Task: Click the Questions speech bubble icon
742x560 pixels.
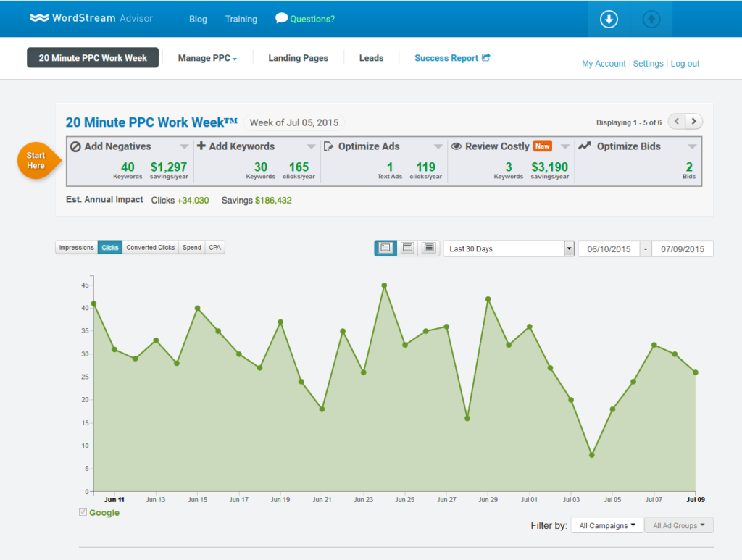Action: [281, 18]
